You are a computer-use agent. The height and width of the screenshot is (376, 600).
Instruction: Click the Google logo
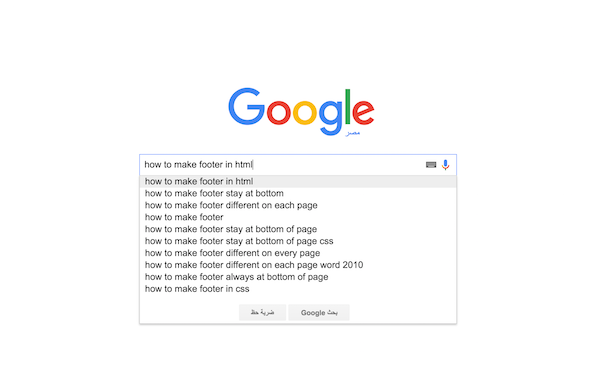pyautogui.click(x=301, y=112)
